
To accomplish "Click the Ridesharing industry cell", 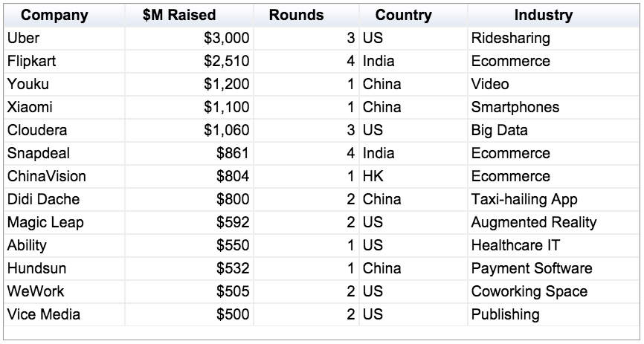I will [553, 38].
